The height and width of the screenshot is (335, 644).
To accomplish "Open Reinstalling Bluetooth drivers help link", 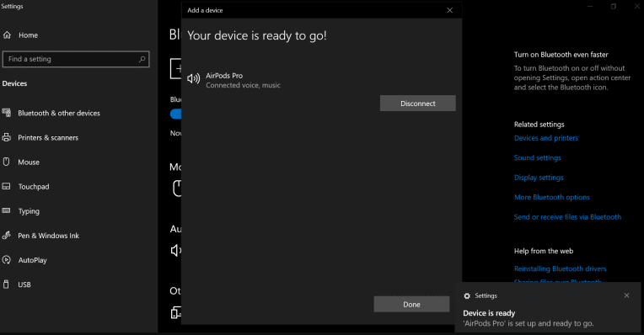I will (560, 269).
